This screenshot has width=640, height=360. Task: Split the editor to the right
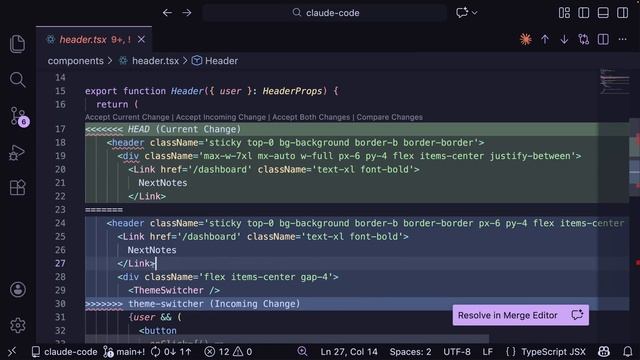point(603,39)
